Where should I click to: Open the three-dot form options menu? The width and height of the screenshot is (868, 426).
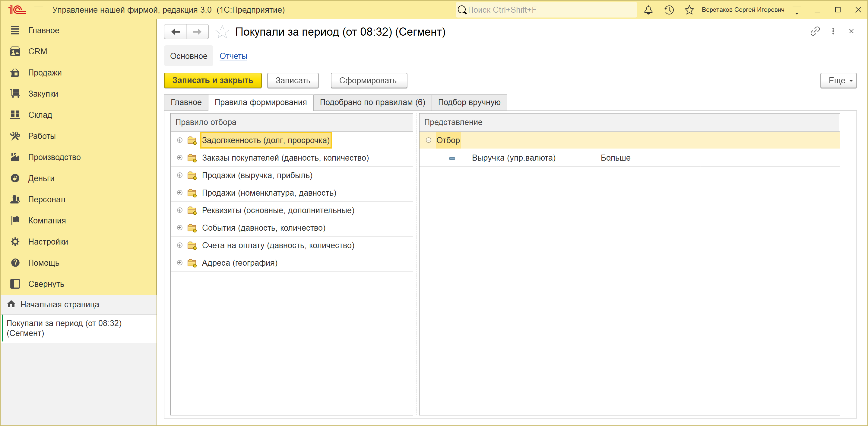coord(833,31)
